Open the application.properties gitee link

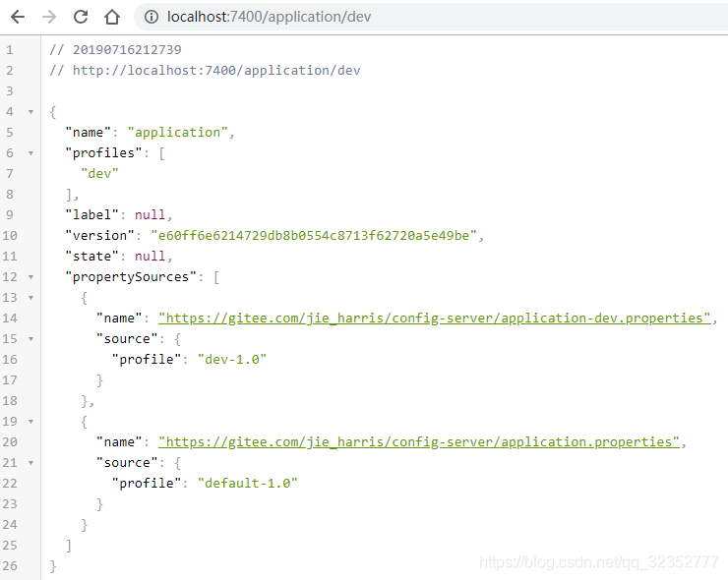(419, 442)
